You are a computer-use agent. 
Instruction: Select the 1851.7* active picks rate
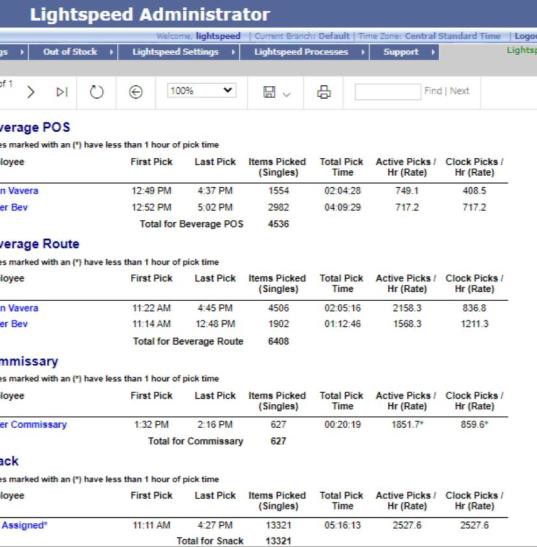(408, 425)
